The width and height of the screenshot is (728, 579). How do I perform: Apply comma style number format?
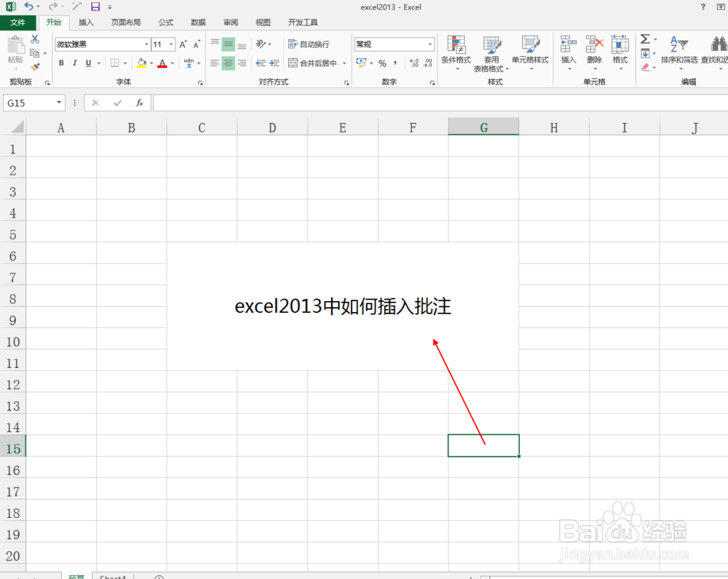[x=395, y=63]
